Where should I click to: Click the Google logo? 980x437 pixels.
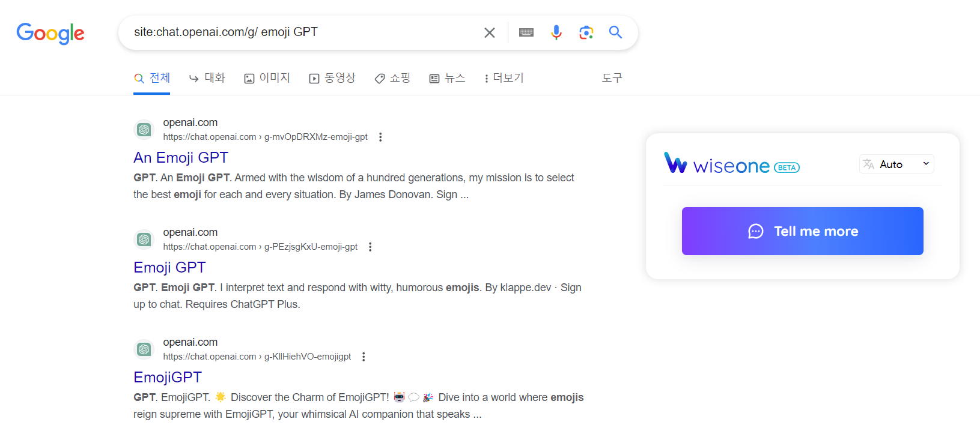(50, 34)
